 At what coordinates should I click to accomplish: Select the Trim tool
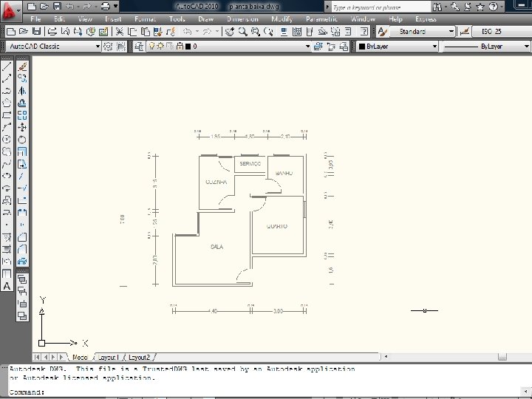click(22, 176)
